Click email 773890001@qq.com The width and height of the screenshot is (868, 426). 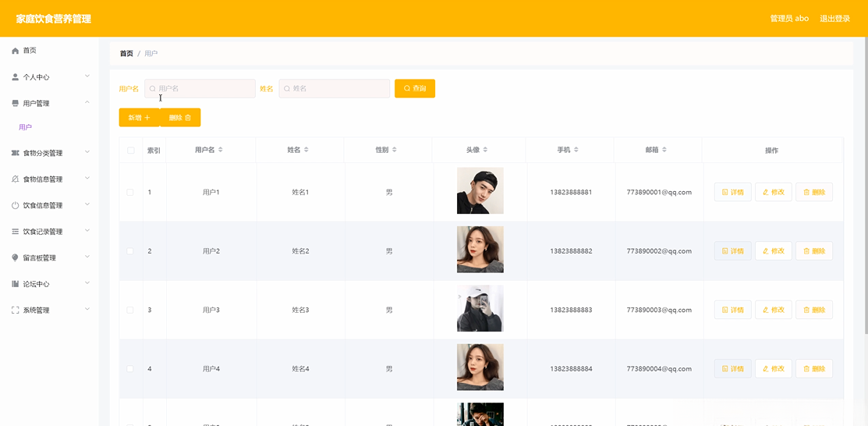point(659,192)
